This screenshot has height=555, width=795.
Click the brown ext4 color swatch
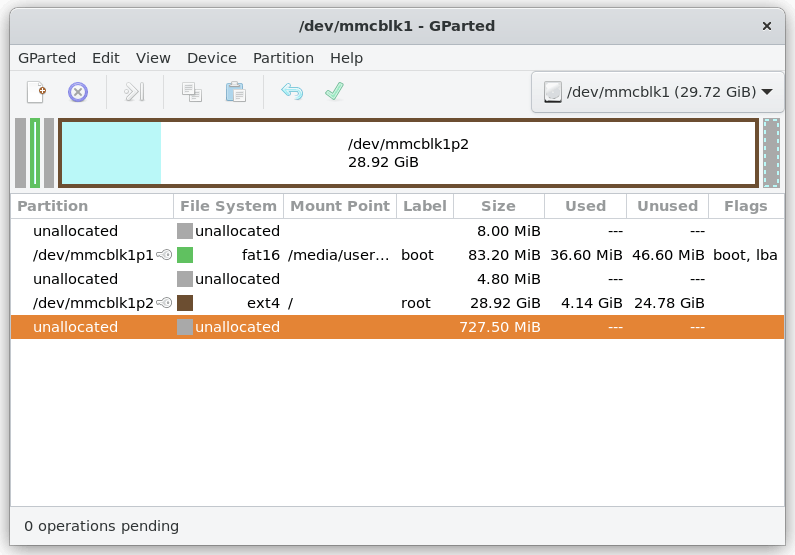pyautogui.click(x=185, y=303)
